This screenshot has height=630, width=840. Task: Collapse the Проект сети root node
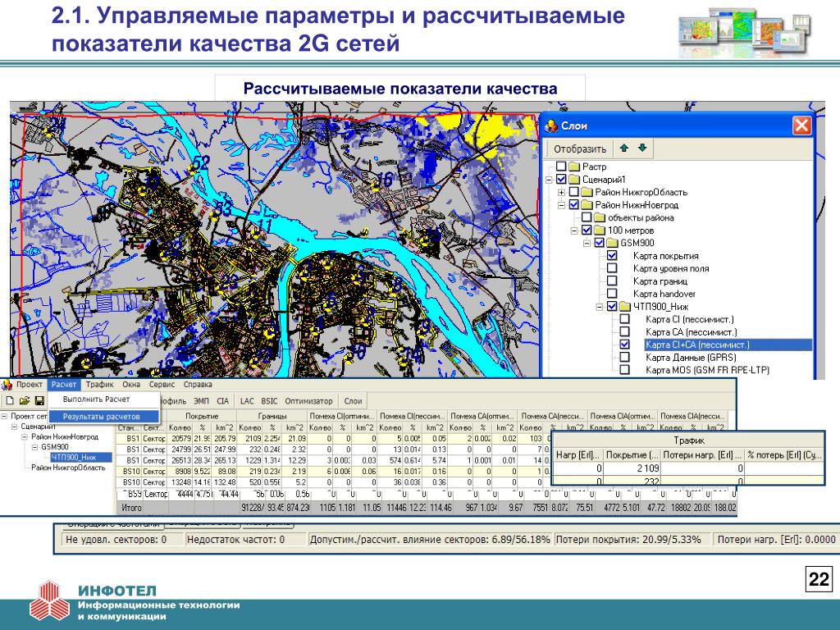pos(4,416)
